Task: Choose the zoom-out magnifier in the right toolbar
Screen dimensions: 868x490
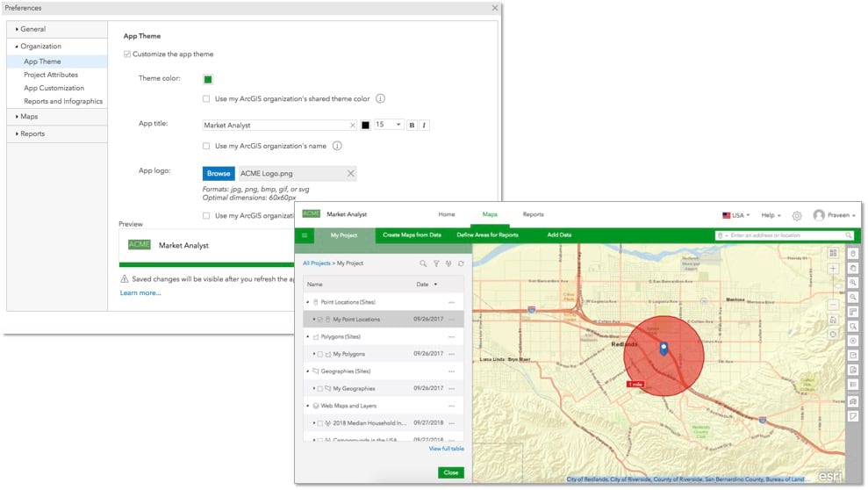Action: tap(853, 298)
